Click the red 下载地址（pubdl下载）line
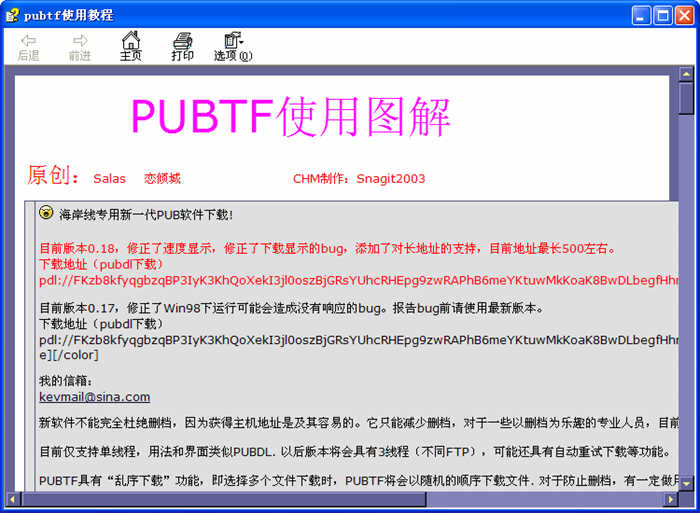700x513 pixels. point(101,264)
